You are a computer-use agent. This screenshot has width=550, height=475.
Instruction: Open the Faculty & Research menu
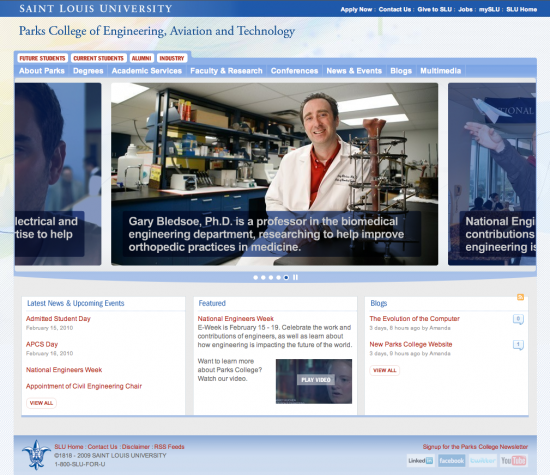pos(226,71)
